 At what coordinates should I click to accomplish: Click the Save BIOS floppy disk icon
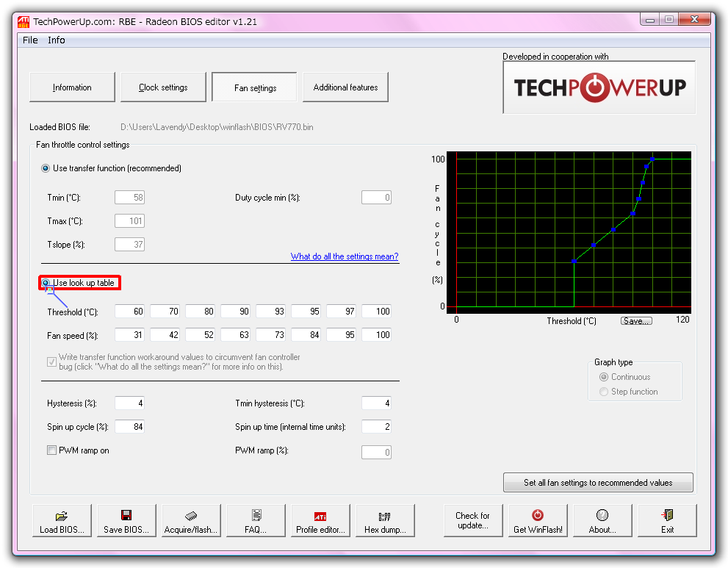click(126, 515)
